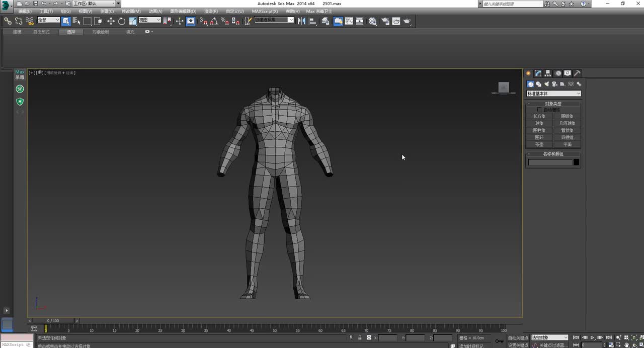This screenshot has height=348, width=644.
Task: Open the 修改器(M) menu
Action: 131,11
